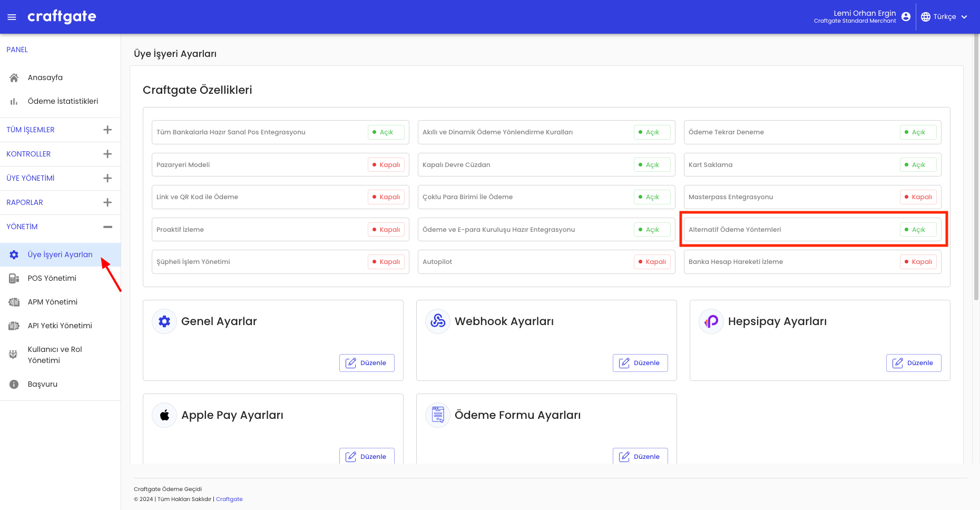The height and width of the screenshot is (510, 980).
Task: Open the hamburger menu icon
Action: (12, 17)
